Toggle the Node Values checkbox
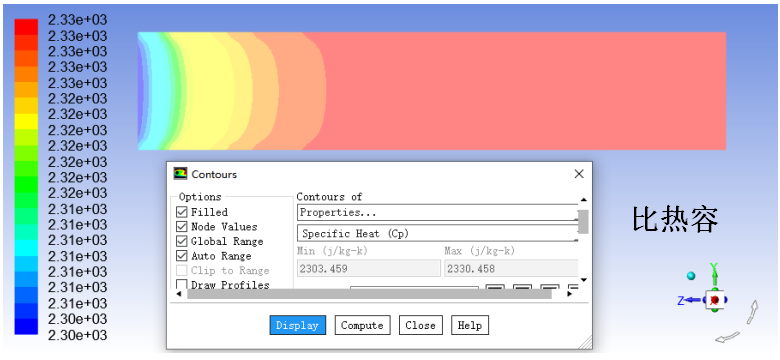 tap(182, 227)
